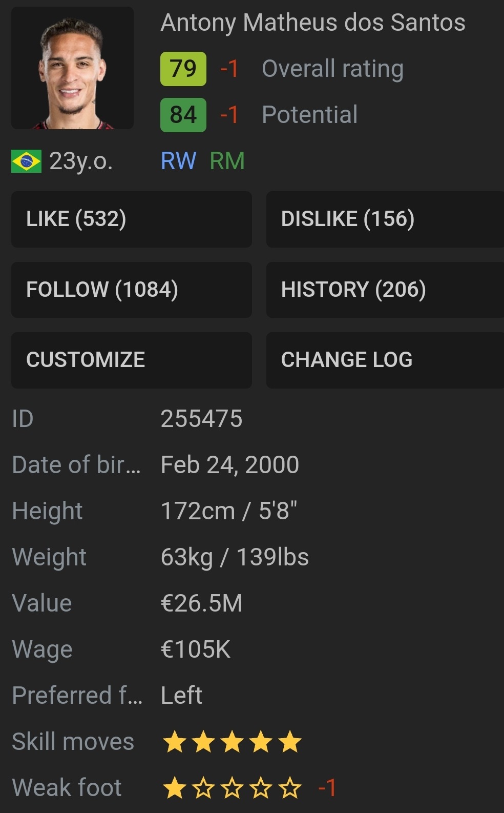
Task: Click Antony's player portrait photo
Action: point(72,68)
